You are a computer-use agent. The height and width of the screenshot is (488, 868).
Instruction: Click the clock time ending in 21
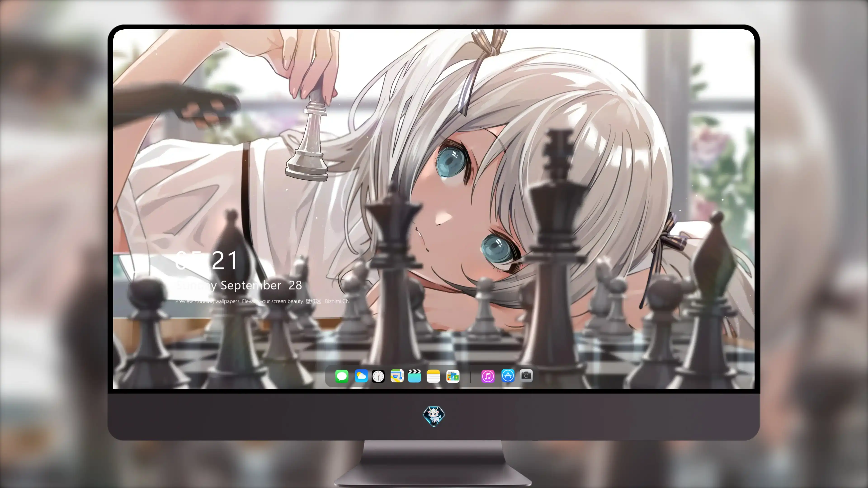pos(206,260)
